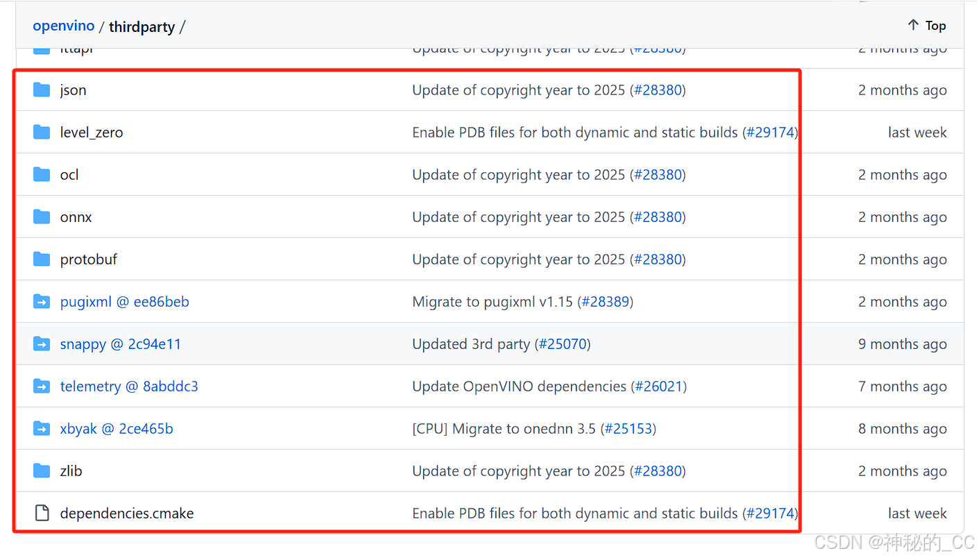
Task: Open the protobuf folder
Action: coord(89,260)
